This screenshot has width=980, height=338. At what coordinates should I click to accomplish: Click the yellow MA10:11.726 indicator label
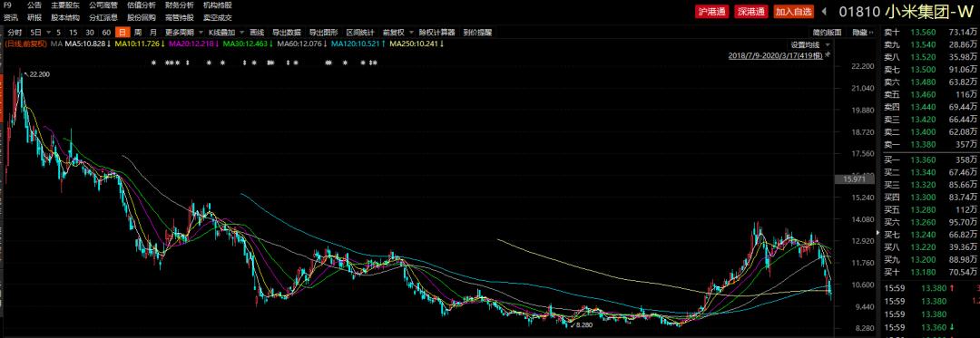[x=140, y=43]
